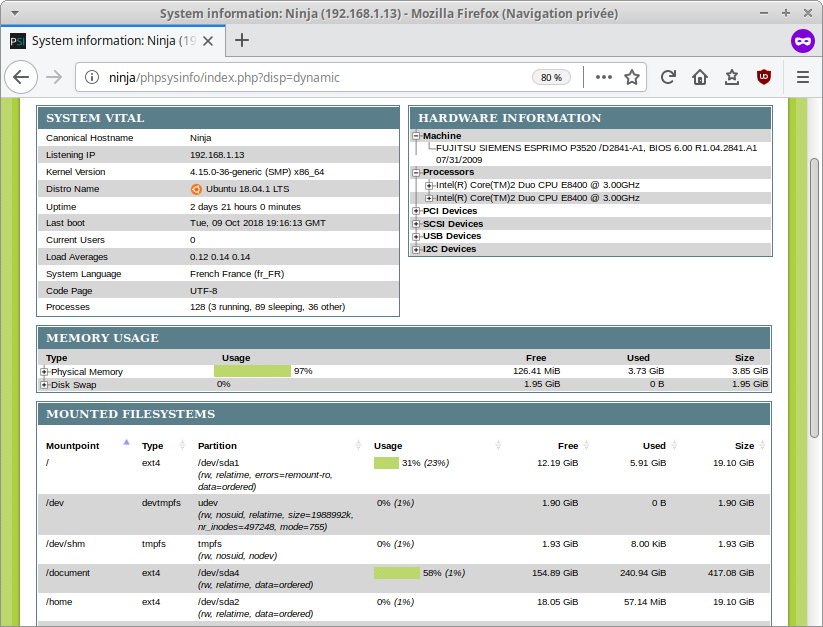Open the Firefox hamburger menu
The image size is (823, 627).
tap(803, 77)
